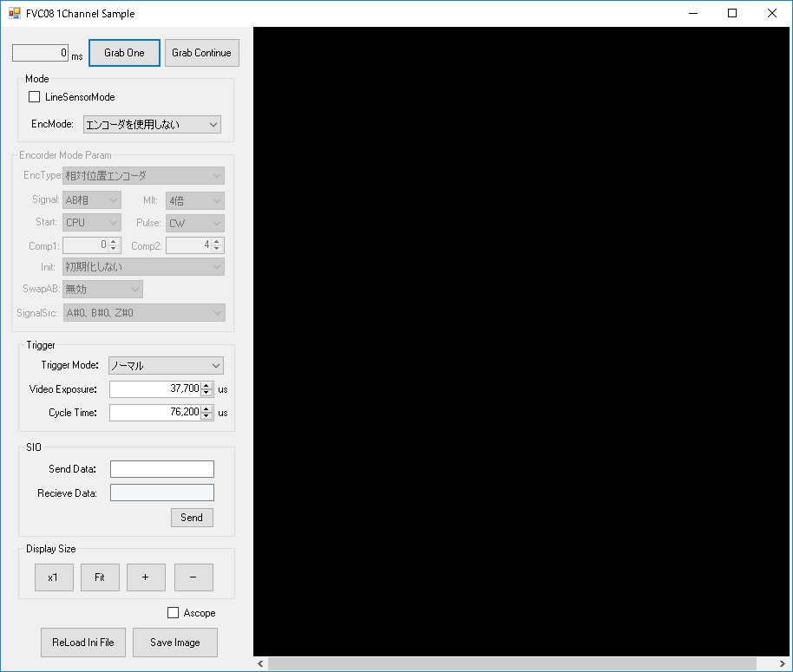793x672 pixels.
Task: Click the Save Image button
Action: (175, 643)
